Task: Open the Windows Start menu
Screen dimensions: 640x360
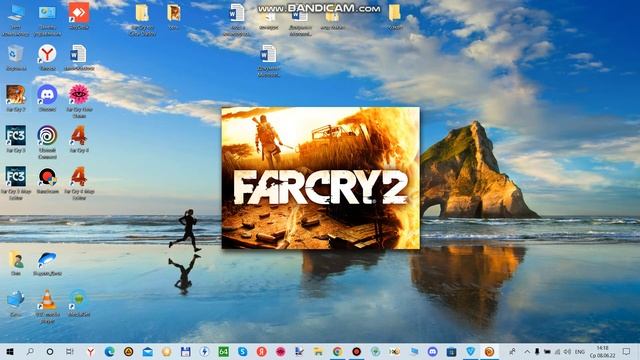Action: pyautogui.click(x=10, y=351)
